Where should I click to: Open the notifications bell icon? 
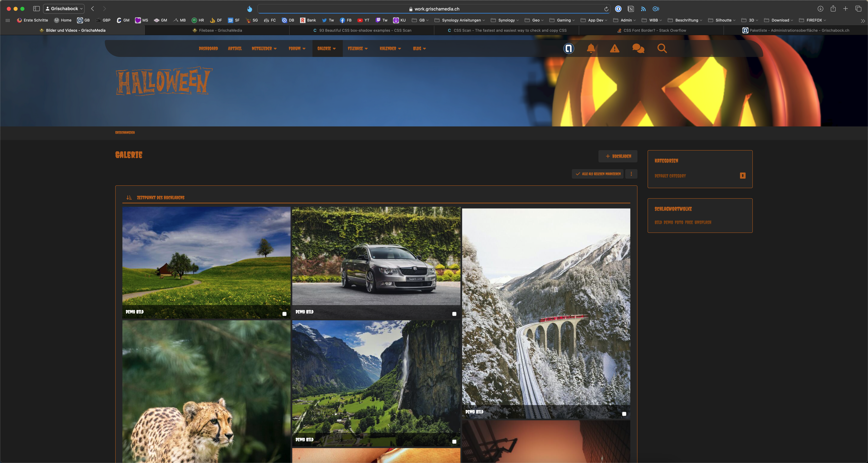pyautogui.click(x=591, y=48)
